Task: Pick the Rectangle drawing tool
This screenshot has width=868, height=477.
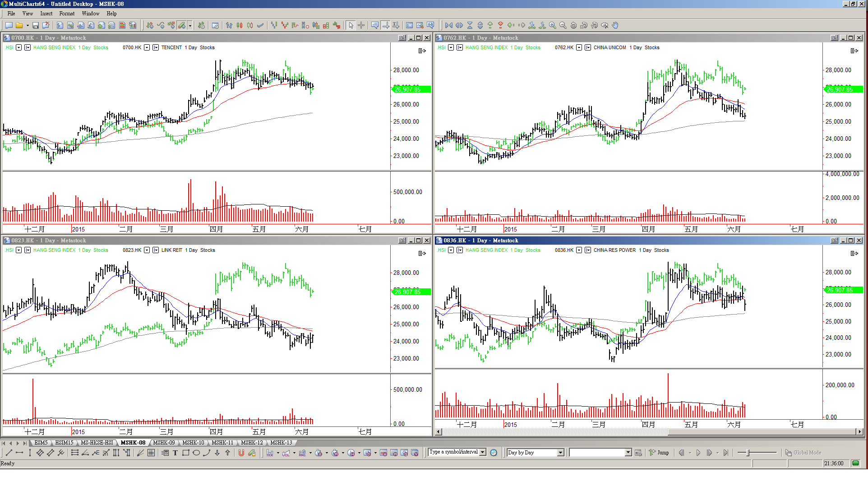Action: pyautogui.click(x=185, y=453)
